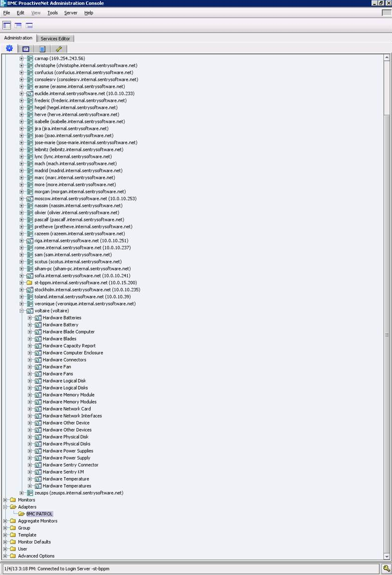This screenshot has width=392, height=575.
Task: Click the blue list document icon tab
Action: pyautogui.click(x=42, y=49)
